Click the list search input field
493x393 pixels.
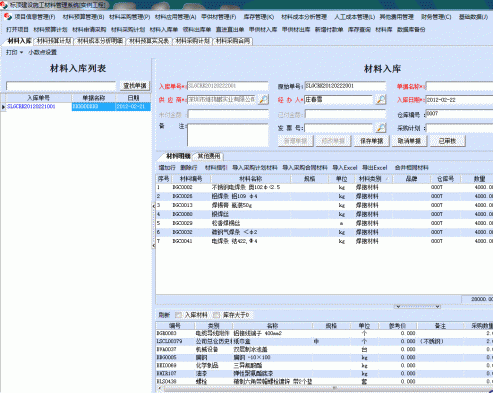[x=61, y=86]
